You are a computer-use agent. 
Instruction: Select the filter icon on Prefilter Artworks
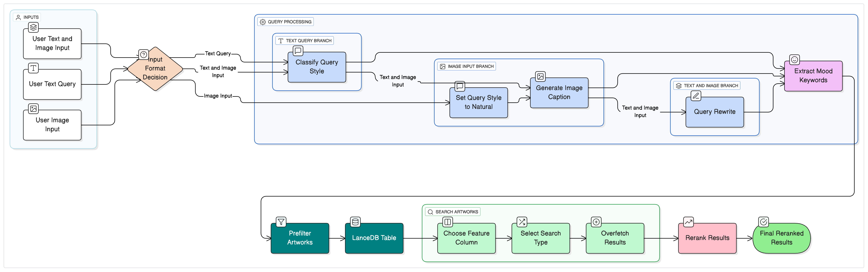pos(281,222)
